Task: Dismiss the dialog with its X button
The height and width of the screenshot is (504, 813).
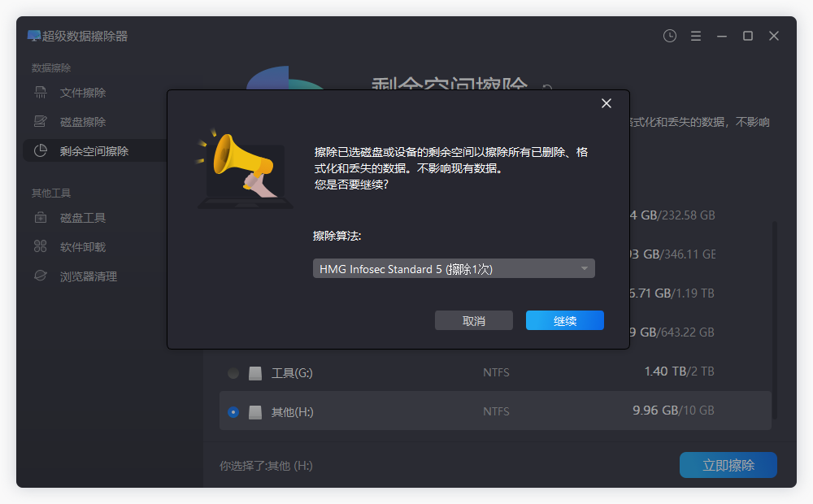Action: click(x=606, y=103)
